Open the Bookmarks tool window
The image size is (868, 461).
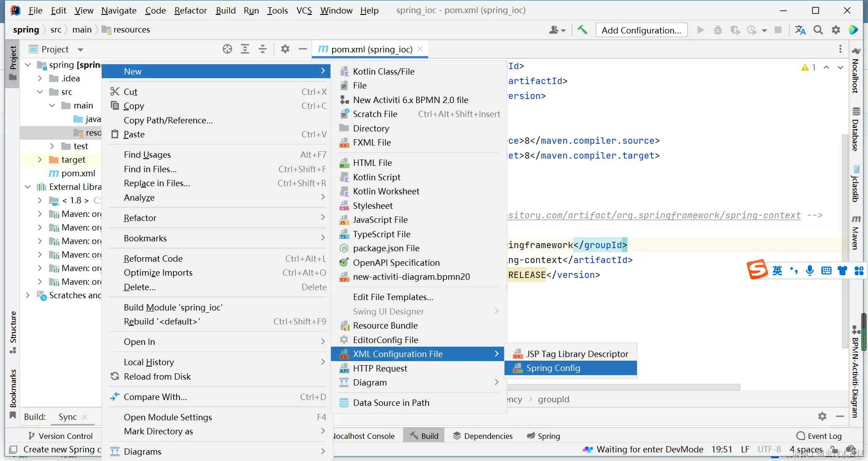[13, 394]
